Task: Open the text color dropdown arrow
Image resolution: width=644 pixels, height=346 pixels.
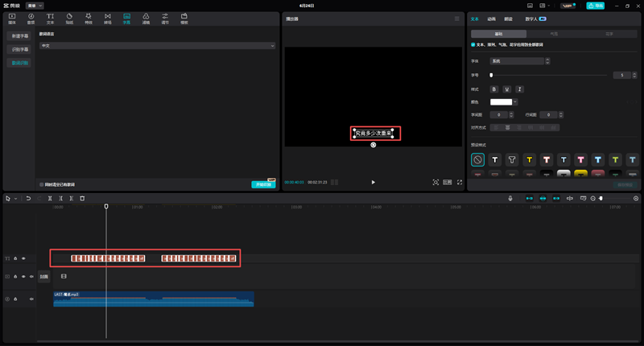Action: (515, 101)
